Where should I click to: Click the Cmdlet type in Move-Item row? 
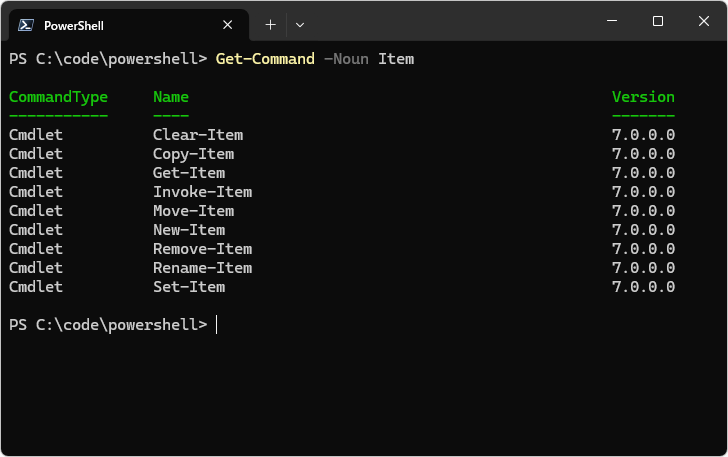36,211
